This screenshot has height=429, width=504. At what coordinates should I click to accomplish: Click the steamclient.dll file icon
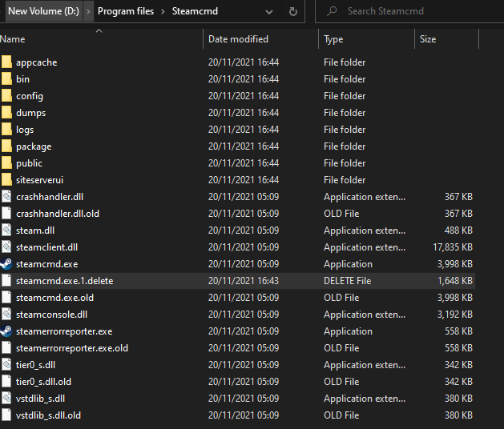pyautogui.click(x=7, y=247)
